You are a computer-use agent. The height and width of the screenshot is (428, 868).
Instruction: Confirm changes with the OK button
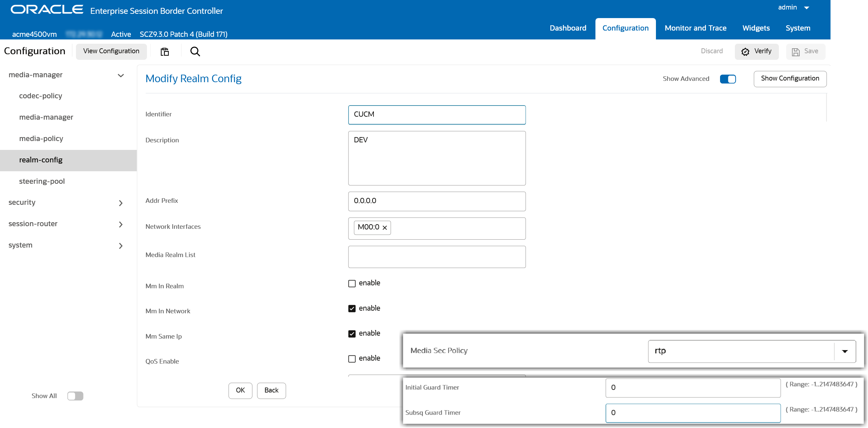pyautogui.click(x=240, y=390)
